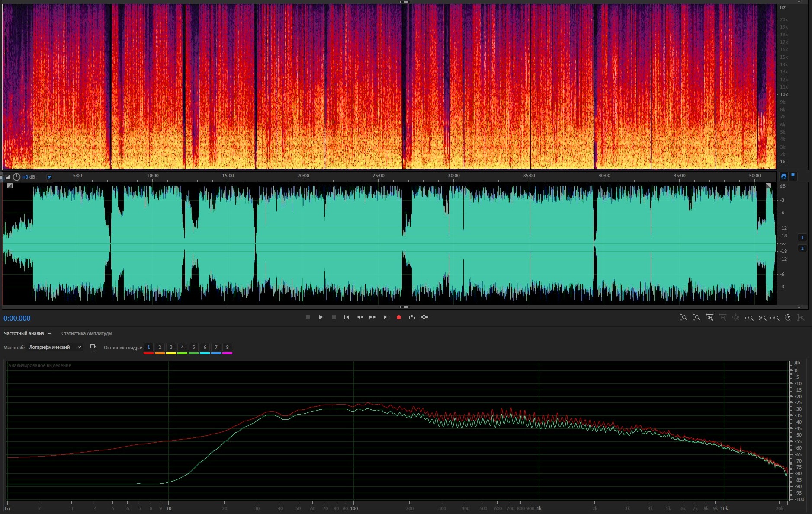Viewport: 812px width, 514px height.
Task: Open the Масштаб scale dropdown
Action: coord(55,347)
